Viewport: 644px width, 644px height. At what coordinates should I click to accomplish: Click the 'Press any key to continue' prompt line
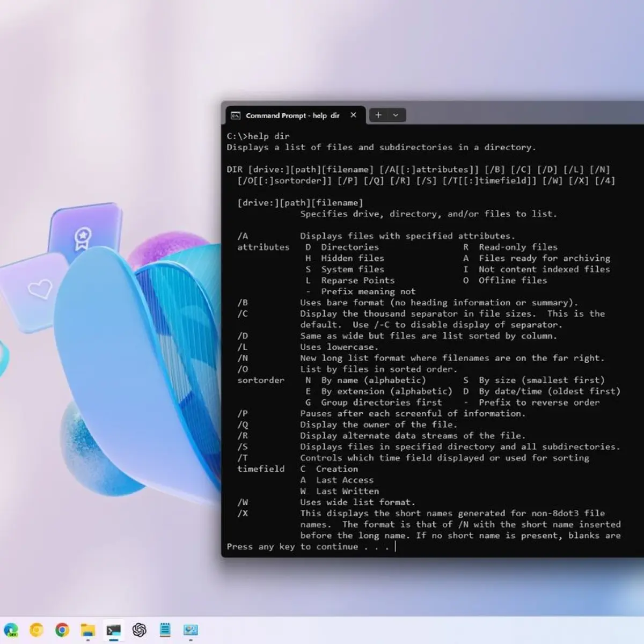click(308, 546)
